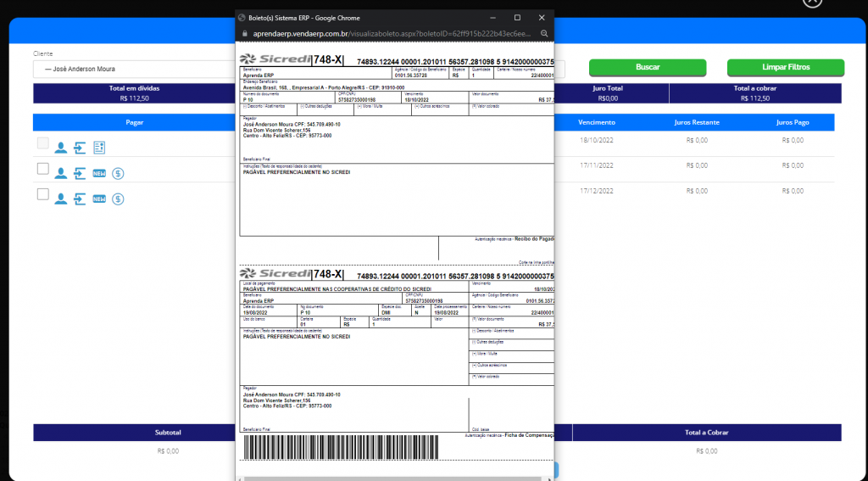Image resolution: width=868 pixels, height=481 pixels.
Task: Click the Juros Pago column header
Action: point(793,122)
